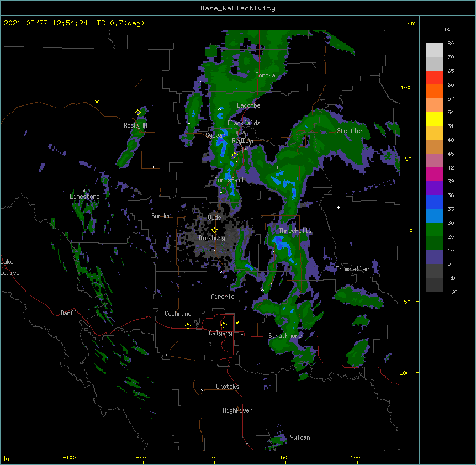Select the yellow diamond marker near RedDeer
The image size is (476, 465).
click(x=235, y=155)
